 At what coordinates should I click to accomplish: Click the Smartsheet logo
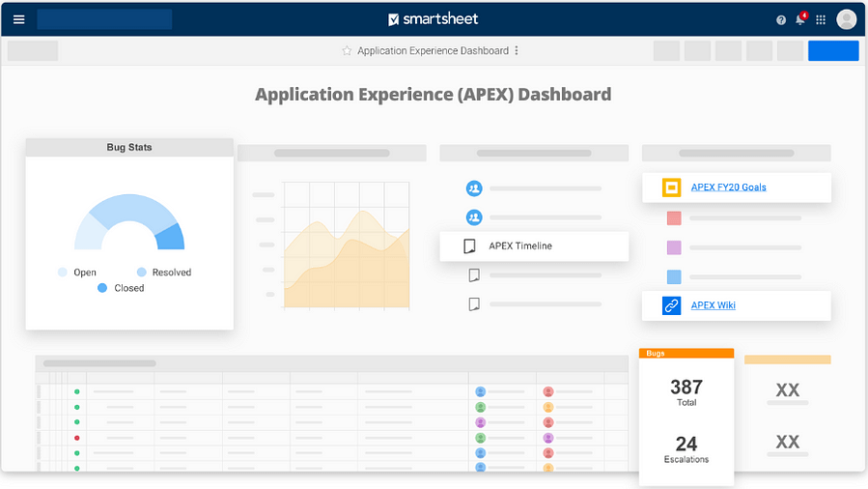[x=433, y=19]
